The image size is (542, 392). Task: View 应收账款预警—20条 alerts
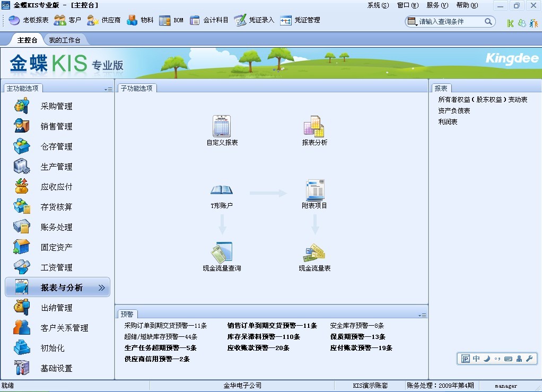(258, 348)
